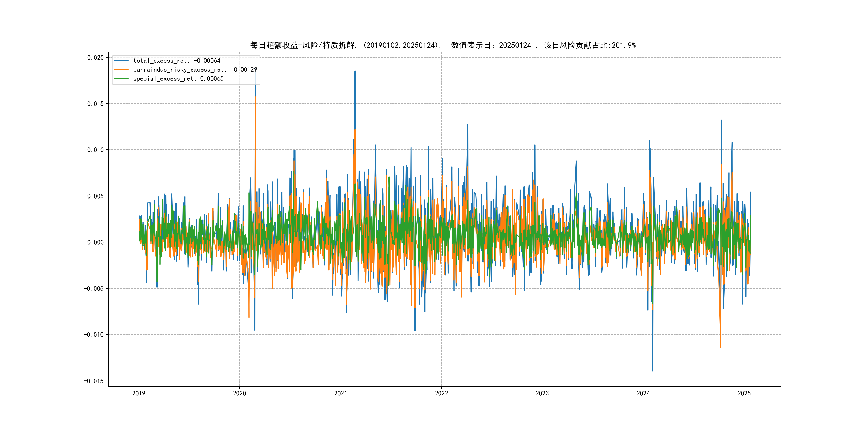Click the -0.010 y-axis tick label
868x434 pixels.
click(x=94, y=335)
